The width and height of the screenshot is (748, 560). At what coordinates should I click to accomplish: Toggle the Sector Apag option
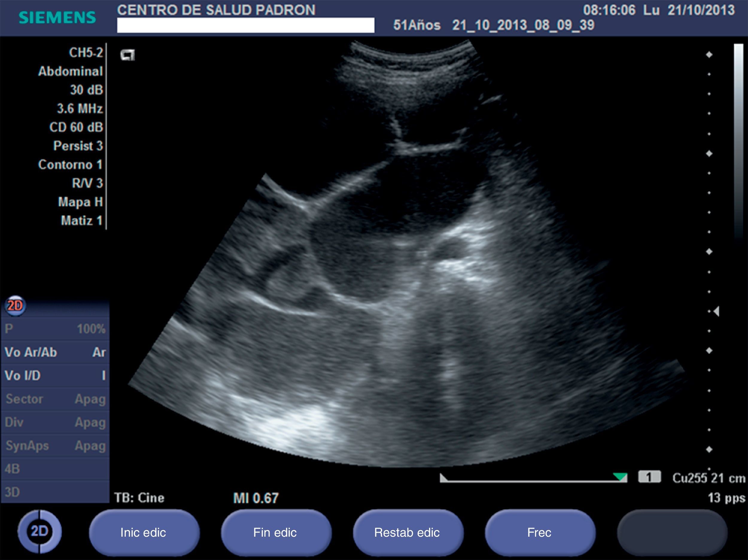pyautogui.click(x=55, y=399)
